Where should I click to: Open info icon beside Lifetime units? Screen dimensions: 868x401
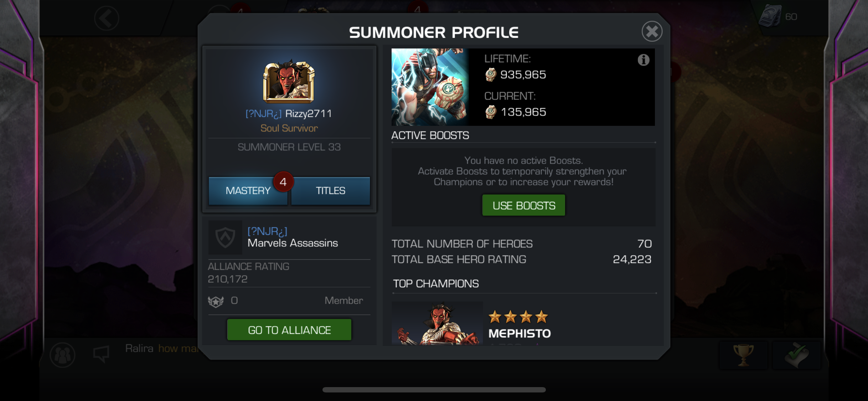pyautogui.click(x=643, y=60)
